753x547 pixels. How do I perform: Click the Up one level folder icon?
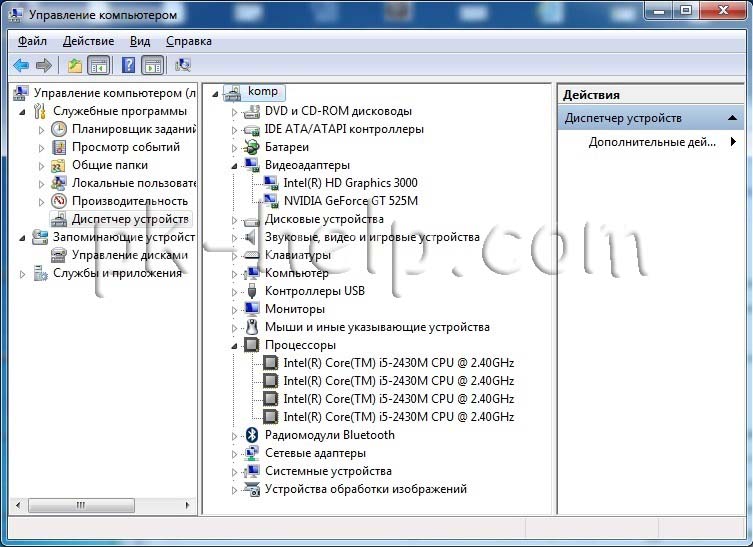pyautogui.click(x=74, y=65)
